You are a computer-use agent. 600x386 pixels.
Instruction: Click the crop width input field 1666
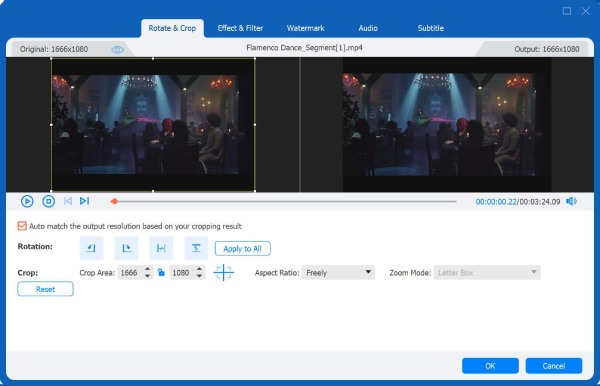130,272
